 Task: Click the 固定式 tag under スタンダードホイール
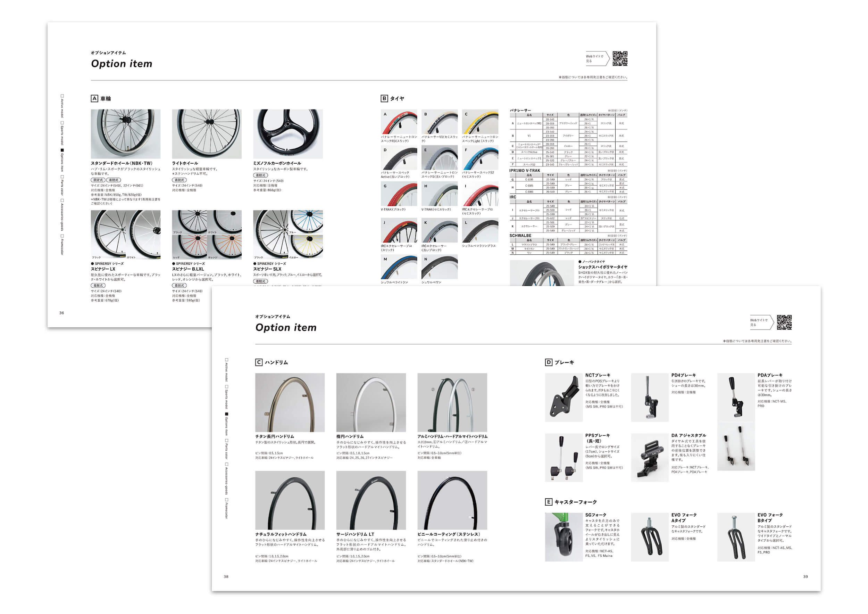(x=98, y=180)
